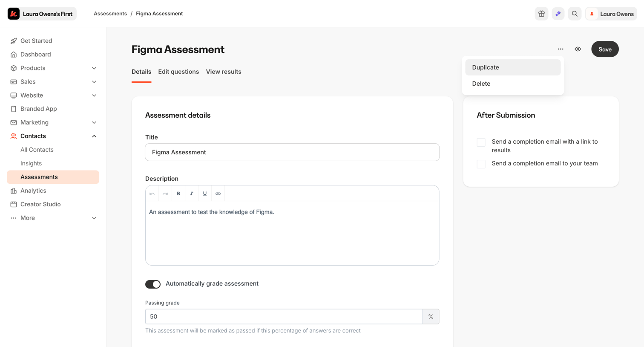Screen dimensions: 644x347
Task: Click the More ellipsis icon in sidebar
Action: (14, 218)
